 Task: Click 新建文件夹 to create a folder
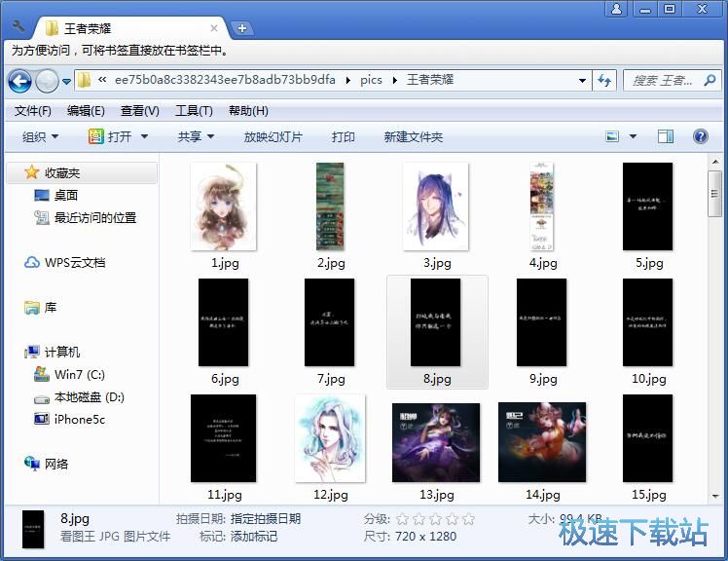point(414,136)
